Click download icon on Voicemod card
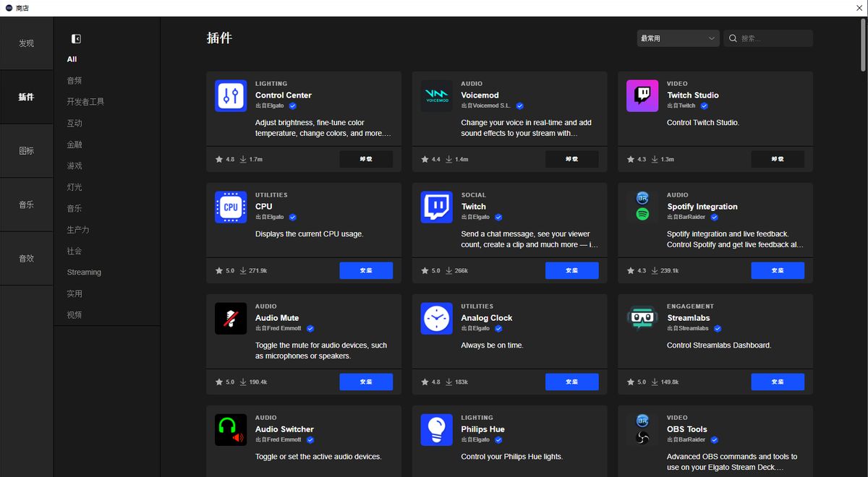Viewport: 868px width, 477px height. point(449,159)
